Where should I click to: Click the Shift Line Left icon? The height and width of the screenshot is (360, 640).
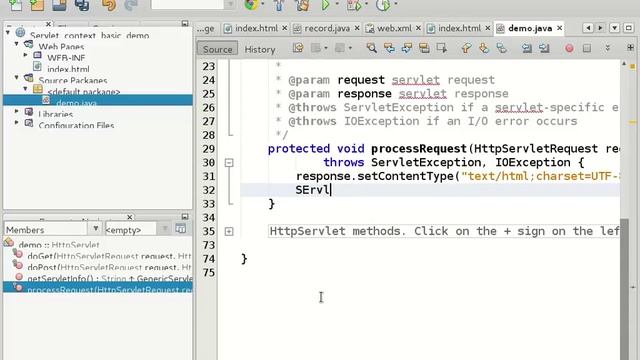(527, 48)
